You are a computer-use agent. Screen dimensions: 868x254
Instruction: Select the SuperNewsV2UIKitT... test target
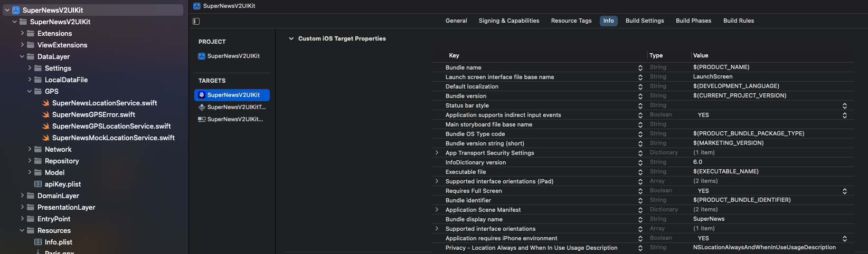232,107
